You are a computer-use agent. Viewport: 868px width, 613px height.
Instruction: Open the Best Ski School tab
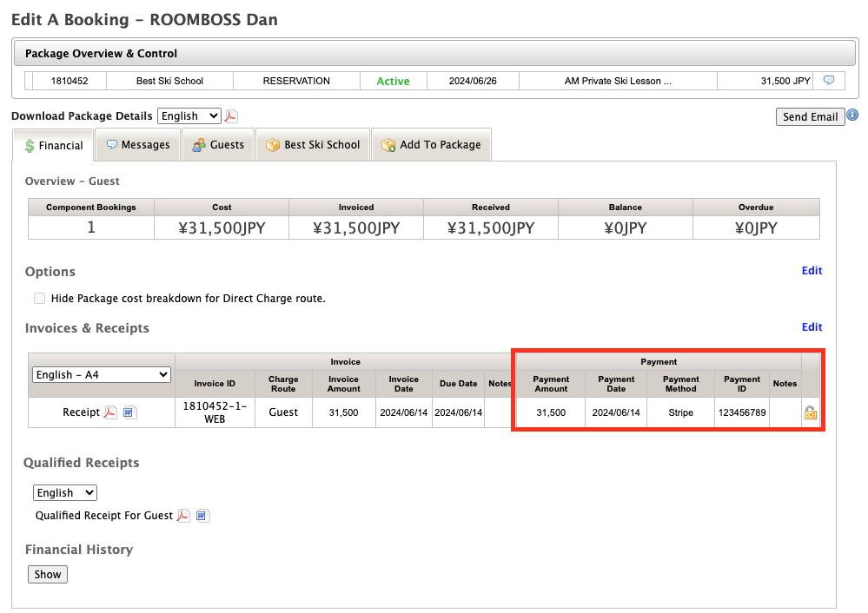click(x=313, y=145)
